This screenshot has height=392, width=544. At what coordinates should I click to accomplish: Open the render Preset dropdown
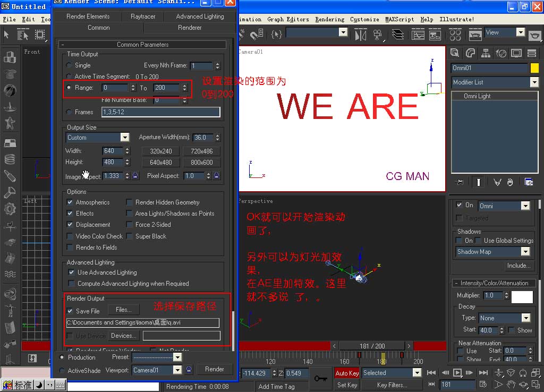pyautogui.click(x=177, y=357)
